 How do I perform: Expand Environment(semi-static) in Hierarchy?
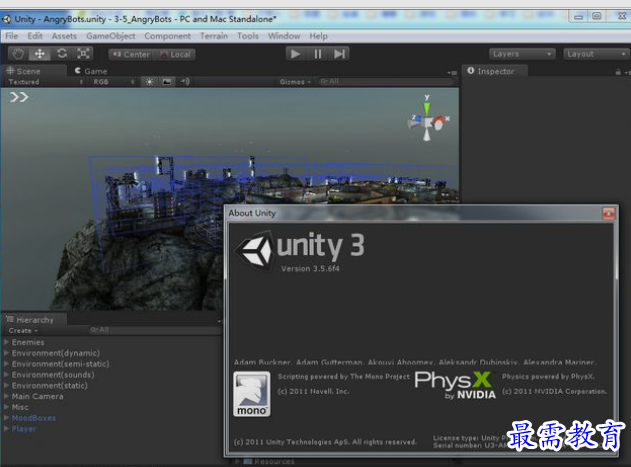(6, 364)
